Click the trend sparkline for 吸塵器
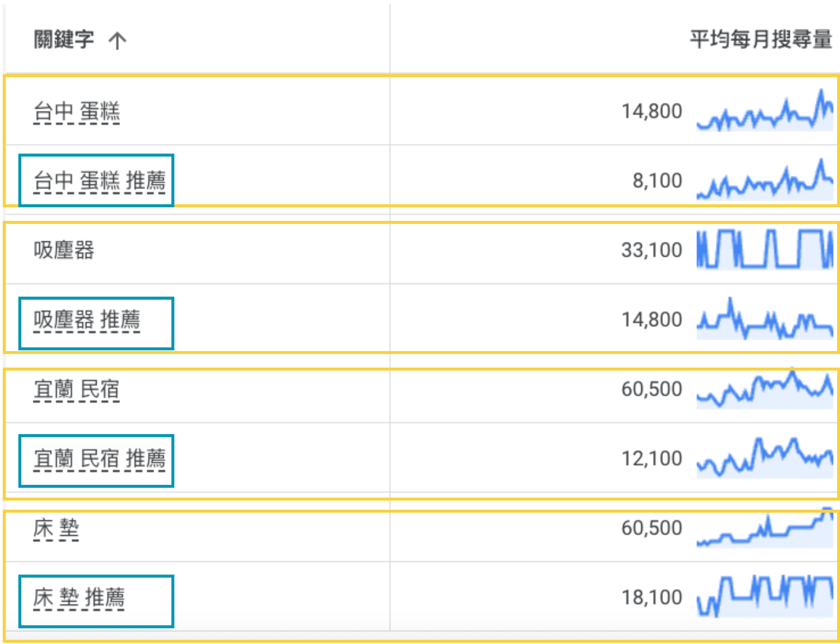The width and height of the screenshot is (840, 644). 765,250
